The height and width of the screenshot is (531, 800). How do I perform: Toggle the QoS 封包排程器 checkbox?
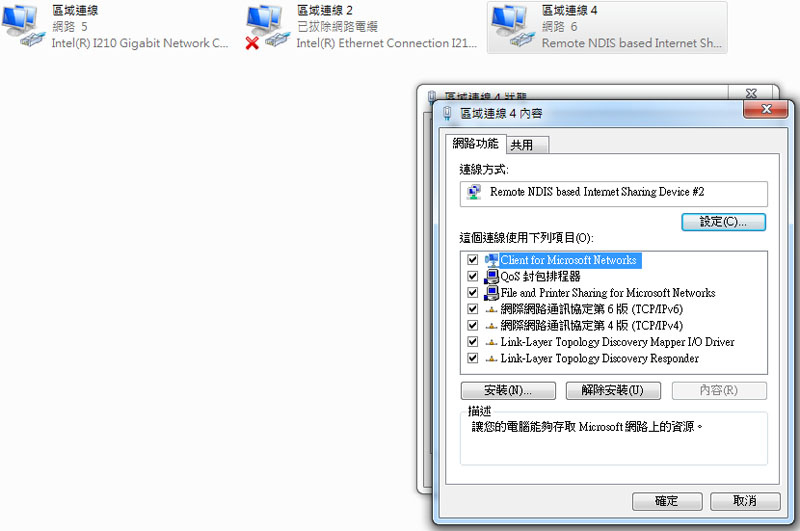coord(472,276)
